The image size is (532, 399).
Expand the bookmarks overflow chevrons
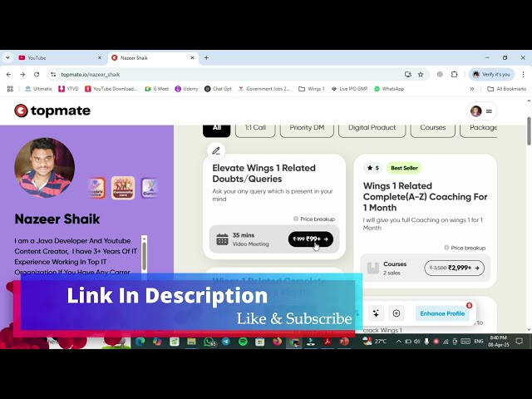pos(471,89)
